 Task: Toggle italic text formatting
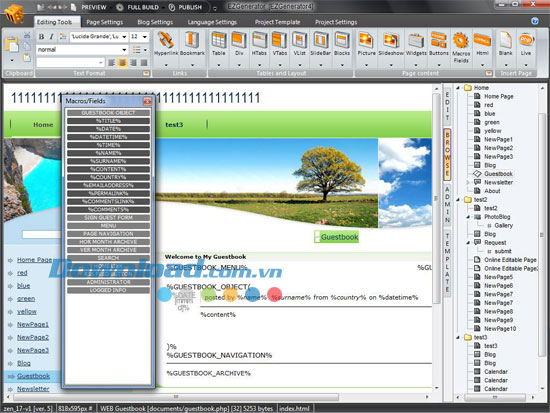[52, 36]
